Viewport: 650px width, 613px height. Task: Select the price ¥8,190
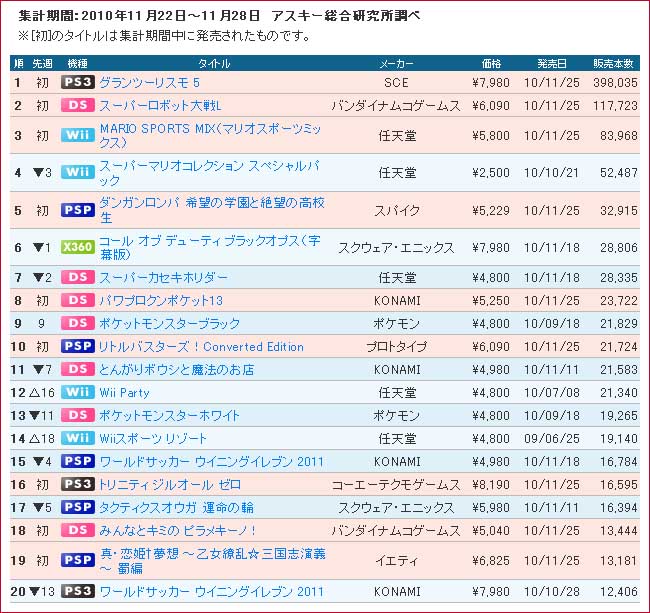click(491, 485)
